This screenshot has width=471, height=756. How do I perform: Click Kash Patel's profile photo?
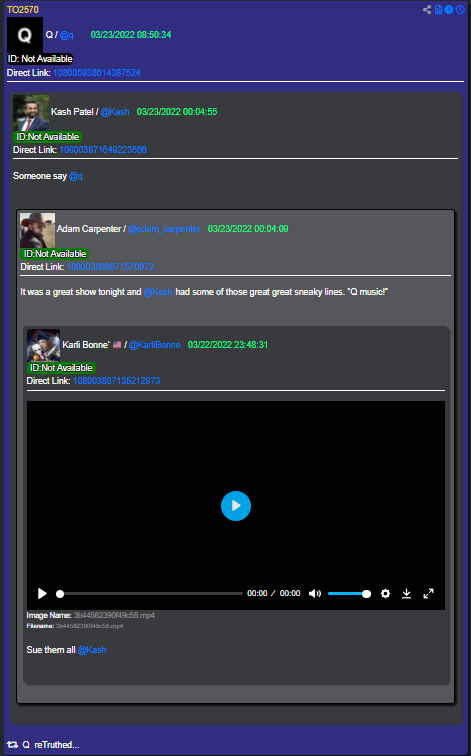coord(31,113)
